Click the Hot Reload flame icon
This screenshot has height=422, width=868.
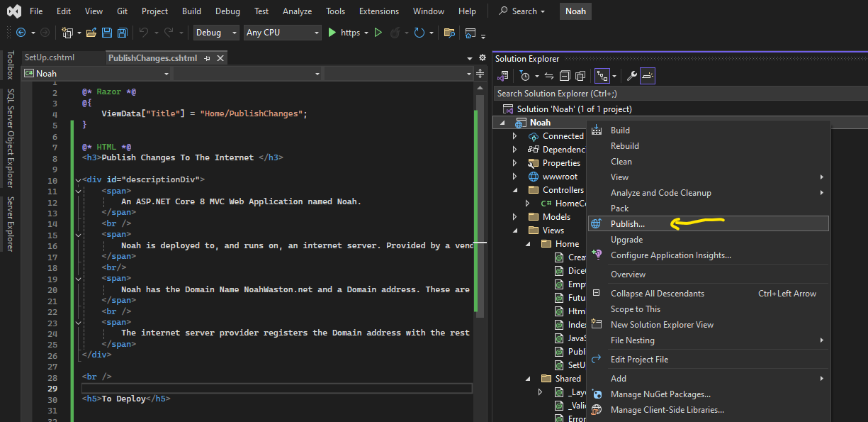(x=395, y=33)
